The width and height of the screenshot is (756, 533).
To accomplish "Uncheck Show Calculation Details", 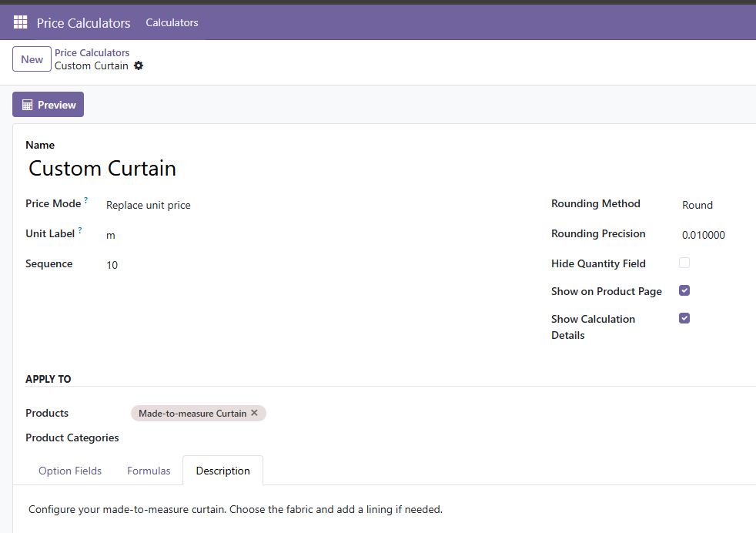I will click(x=684, y=318).
